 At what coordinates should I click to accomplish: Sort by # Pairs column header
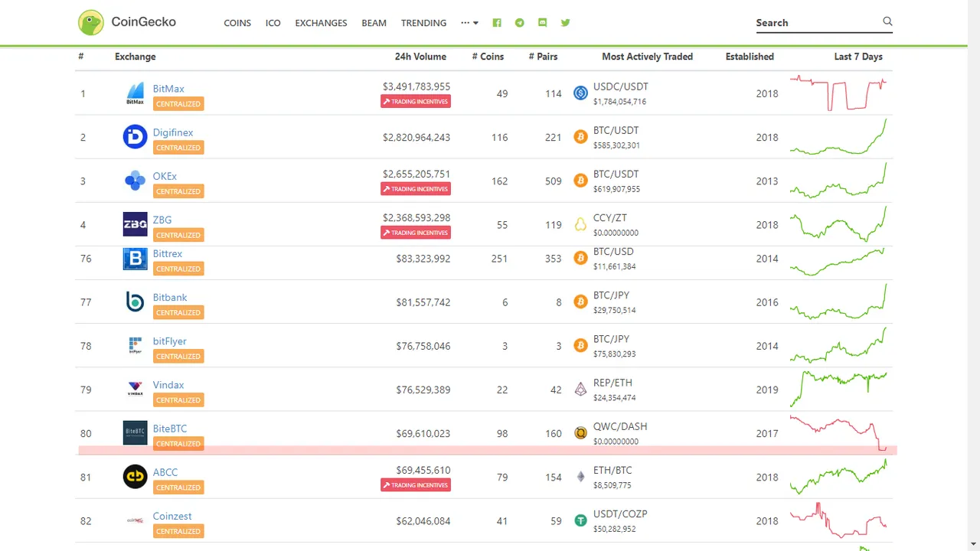point(543,57)
